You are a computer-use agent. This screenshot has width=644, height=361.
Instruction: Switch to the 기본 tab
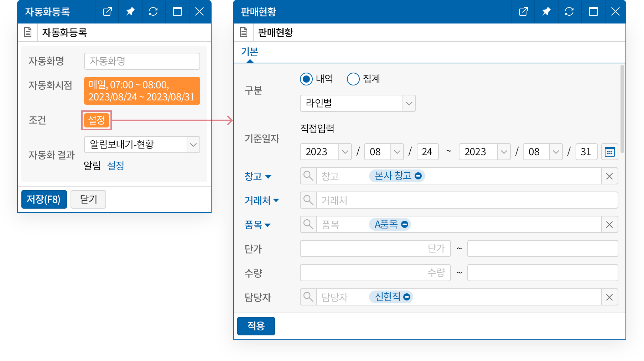[249, 52]
